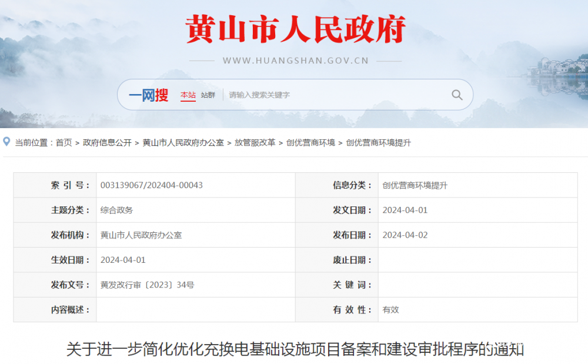Image resolution: width=588 pixels, height=364 pixels.
Task: Click the document number 黄发改行审〔2023〕34号
Action: (x=147, y=285)
